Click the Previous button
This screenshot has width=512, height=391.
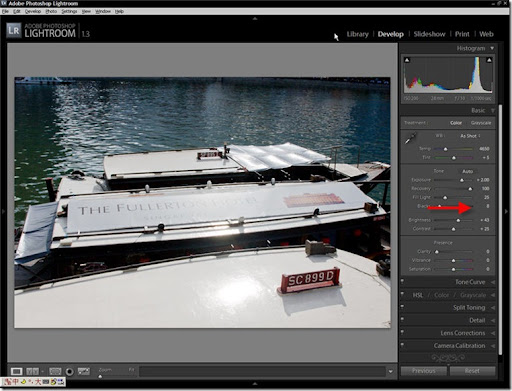pyautogui.click(x=424, y=371)
